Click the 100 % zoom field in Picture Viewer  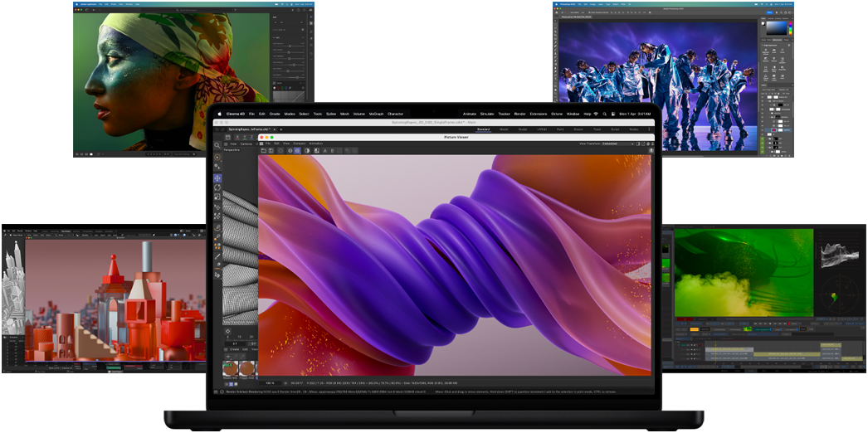[x=271, y=382]
